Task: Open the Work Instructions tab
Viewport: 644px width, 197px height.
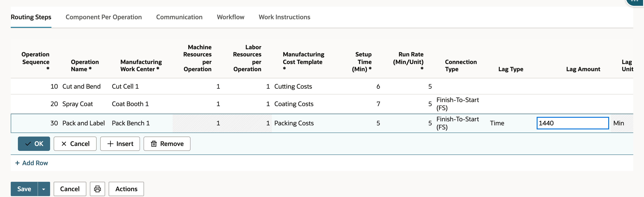Action: (284, 17)
